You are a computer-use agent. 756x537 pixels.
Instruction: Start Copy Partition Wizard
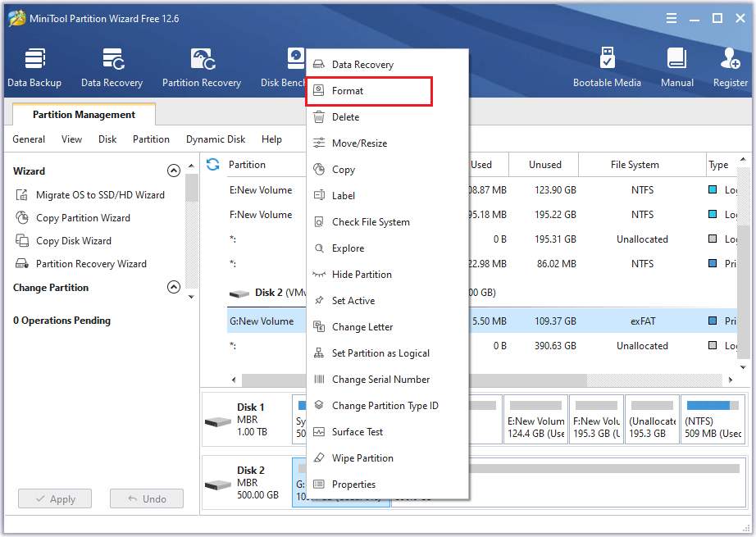pos(73,218)
